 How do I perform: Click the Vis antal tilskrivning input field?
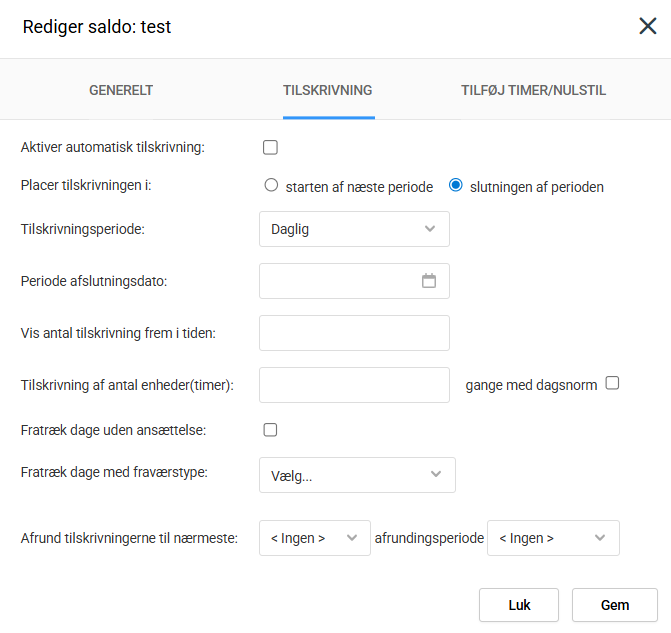[x=354, y=333]
